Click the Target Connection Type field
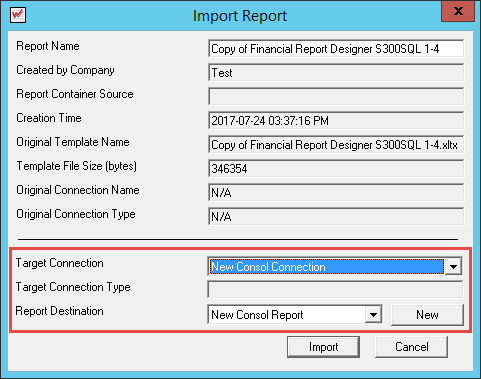The image size is (481, 379). point(335,289)
